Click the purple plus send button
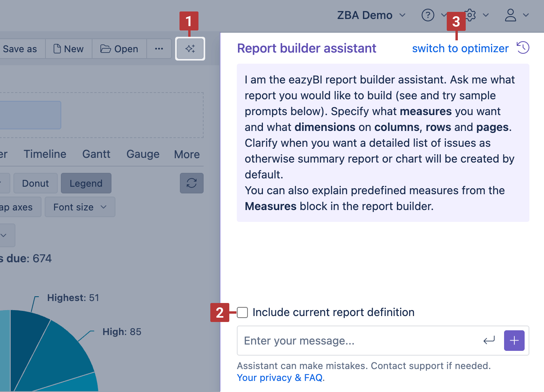544x392 pixels. click(x=514, y=341)
